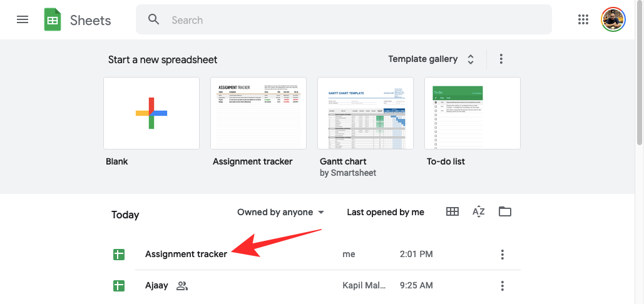Open more options for Assignment tracker file
Viewport: 644px width, 304px height.
tap(502, 255)
